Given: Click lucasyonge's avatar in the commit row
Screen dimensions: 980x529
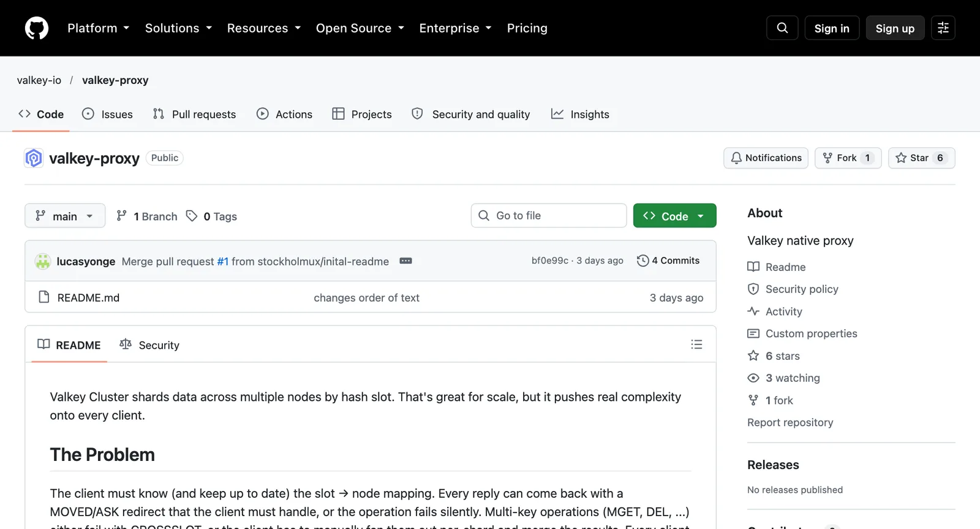Looking at the screenshot, I should pos(43,261).
